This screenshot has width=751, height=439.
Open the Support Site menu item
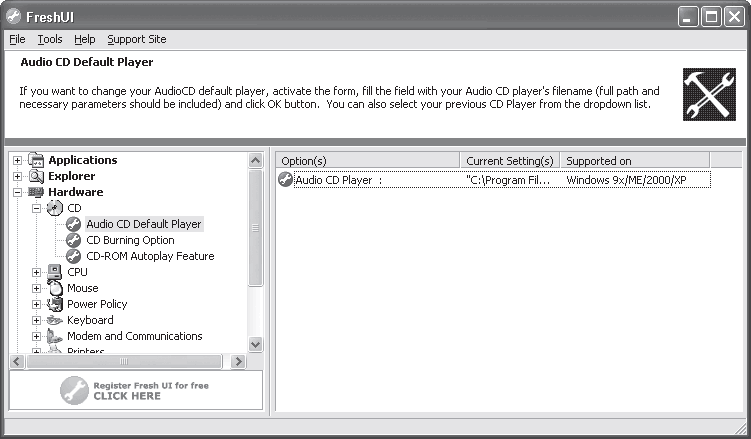(137, 39)
